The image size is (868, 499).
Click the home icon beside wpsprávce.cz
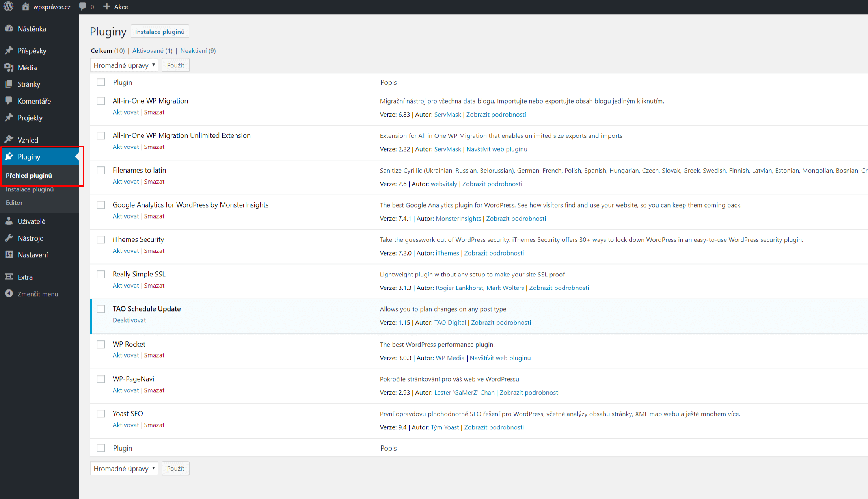(25, 7)
